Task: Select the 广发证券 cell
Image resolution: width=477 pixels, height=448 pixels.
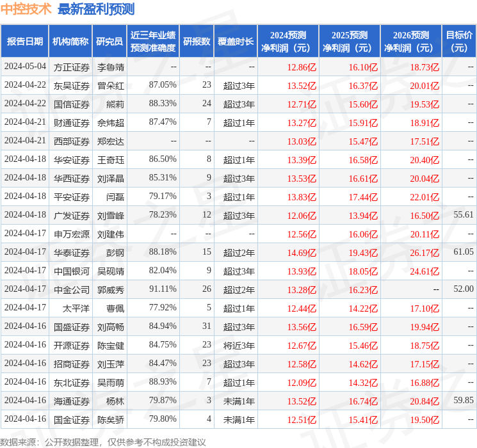Action: tap(72, 216)
